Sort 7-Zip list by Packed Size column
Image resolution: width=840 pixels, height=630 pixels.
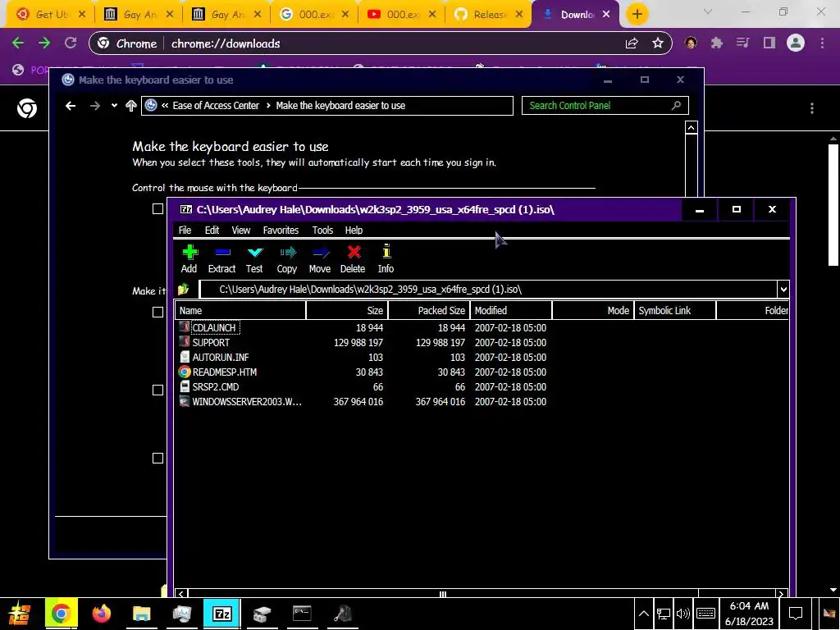[x=428, y=310]
